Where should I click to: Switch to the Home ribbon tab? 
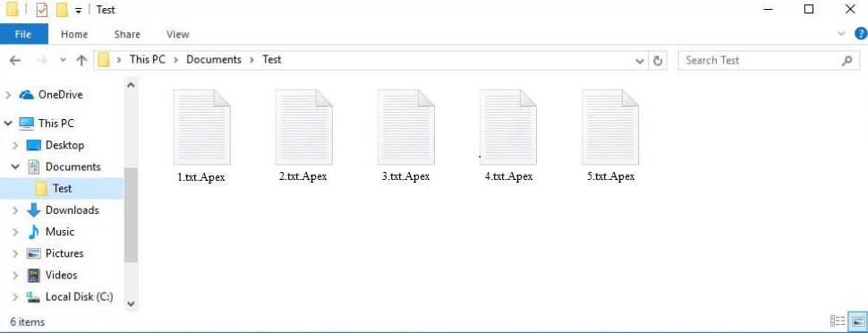(74, 34)
